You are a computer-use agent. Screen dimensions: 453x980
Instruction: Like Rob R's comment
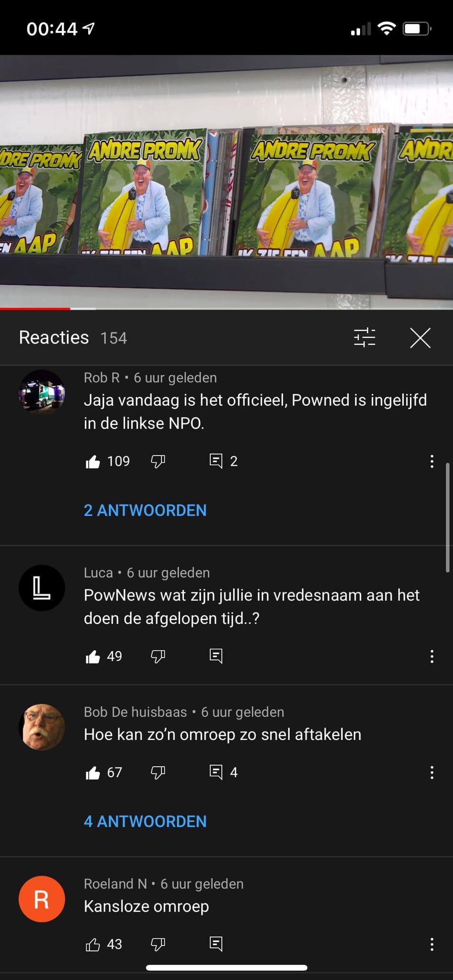(x=92, y=461)
